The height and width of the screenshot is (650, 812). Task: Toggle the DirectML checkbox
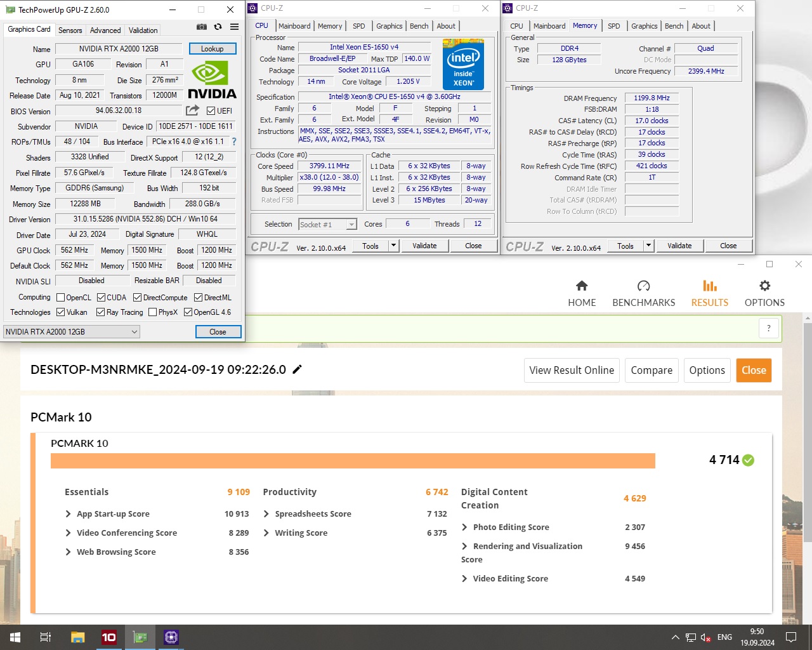(x=199, y=297)
